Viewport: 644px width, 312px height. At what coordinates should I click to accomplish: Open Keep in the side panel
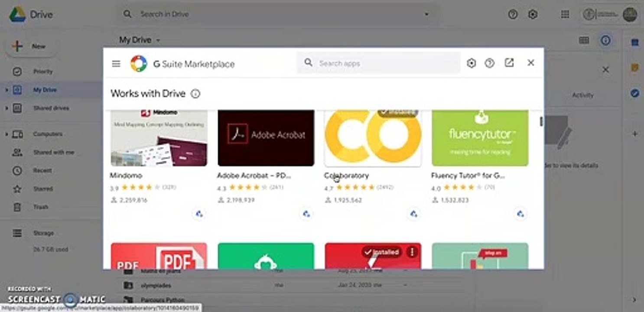coord(635,68)
